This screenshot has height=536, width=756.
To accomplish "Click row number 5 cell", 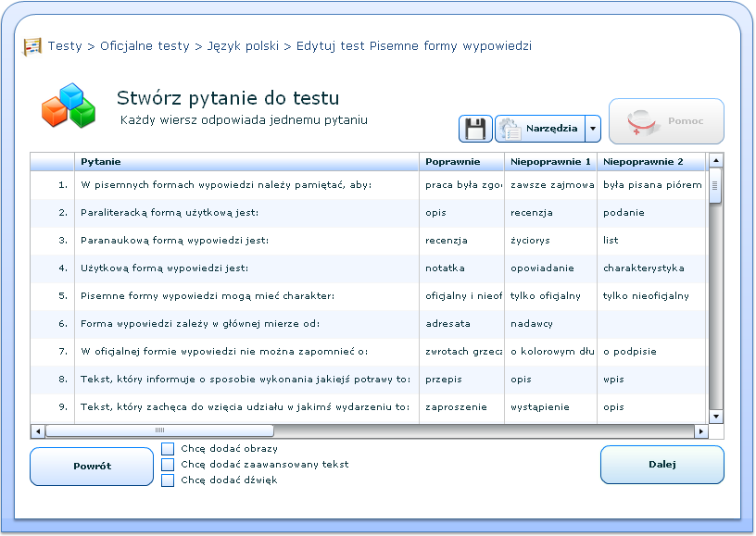I will click(53, 296).
